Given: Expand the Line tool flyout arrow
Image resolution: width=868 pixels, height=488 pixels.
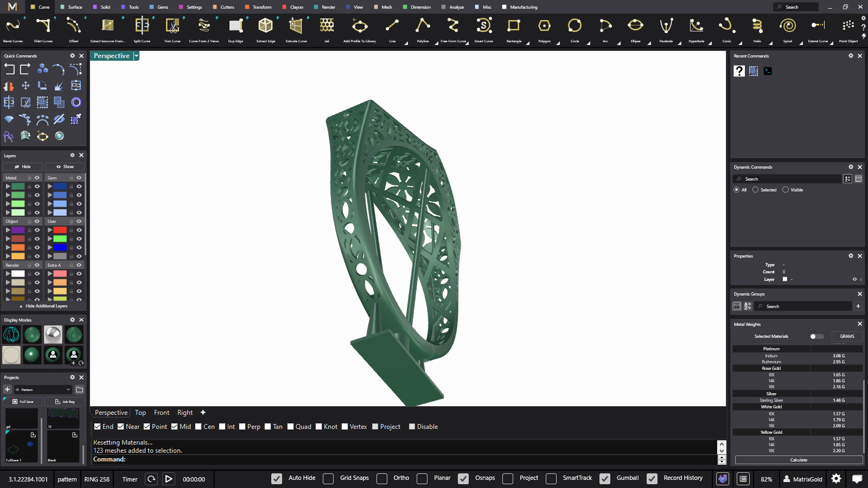Looking at the screenshot, I should tap(406, 43).
